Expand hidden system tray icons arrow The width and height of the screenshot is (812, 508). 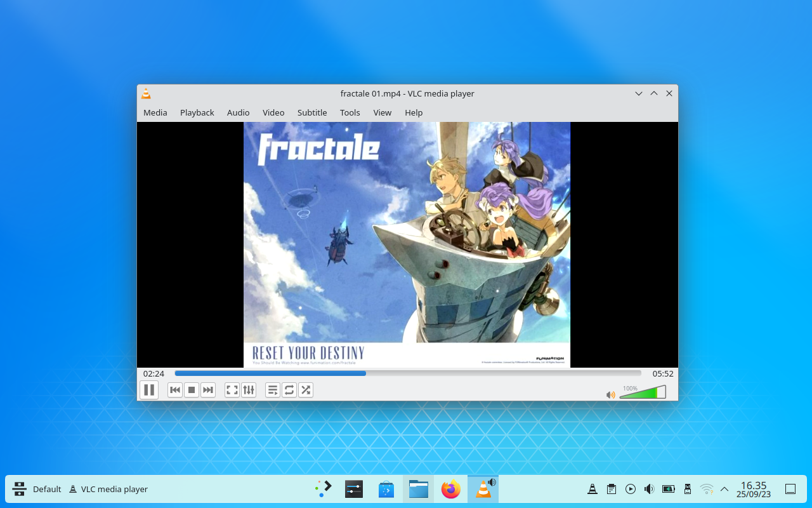tap(724, 489)
